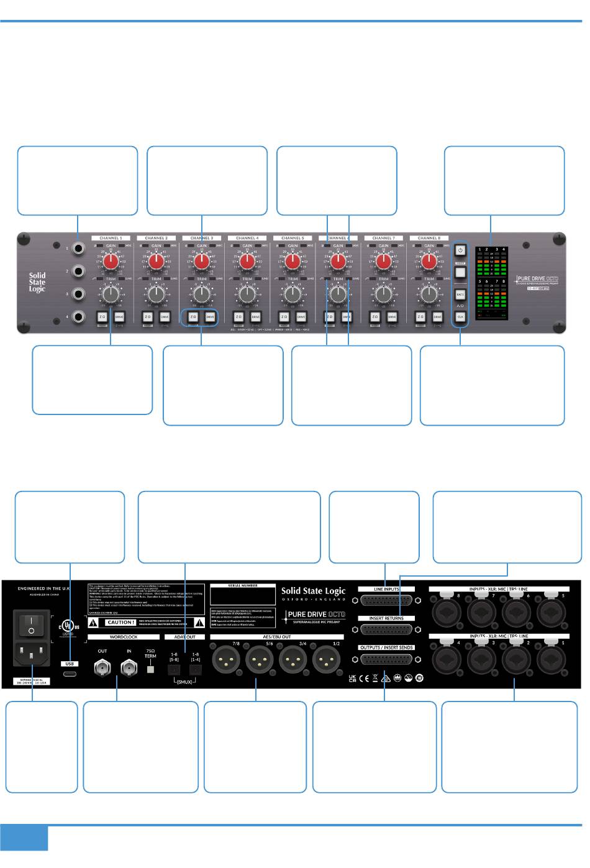
Task: Click the Solid State Logic front-panel logo
Action: 37,283
